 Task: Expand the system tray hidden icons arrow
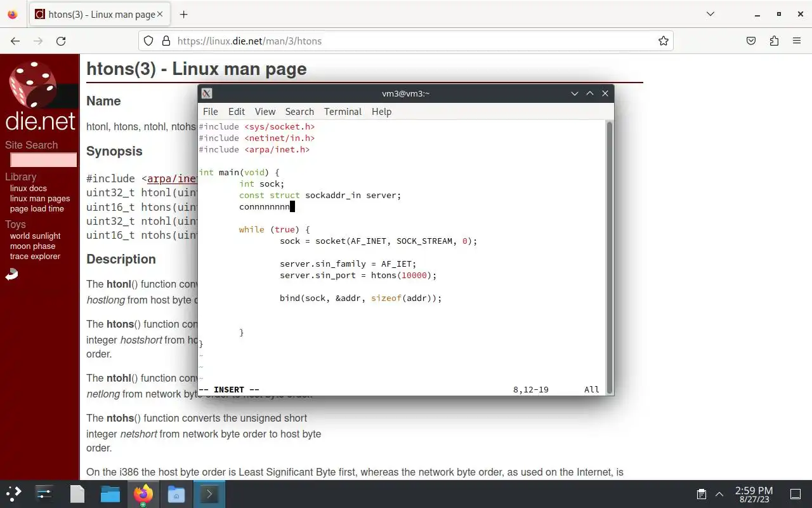pos(719,494)
